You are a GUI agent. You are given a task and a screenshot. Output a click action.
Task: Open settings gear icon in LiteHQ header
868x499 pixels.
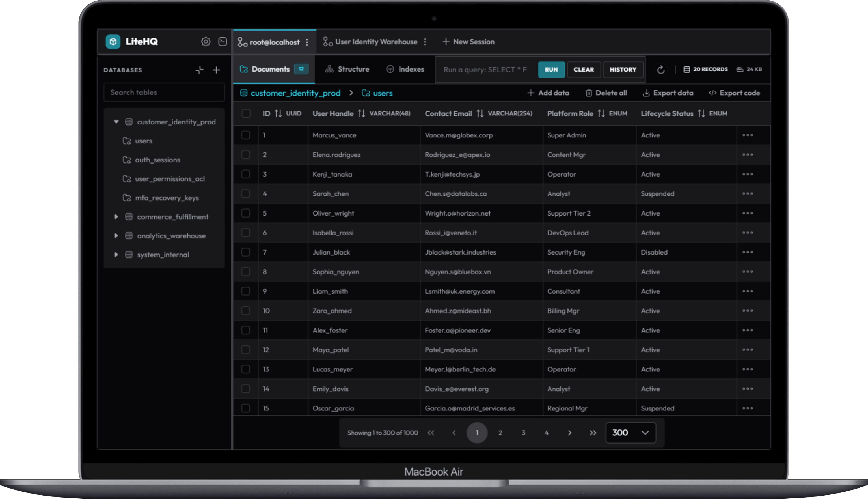tap(206, 42)
